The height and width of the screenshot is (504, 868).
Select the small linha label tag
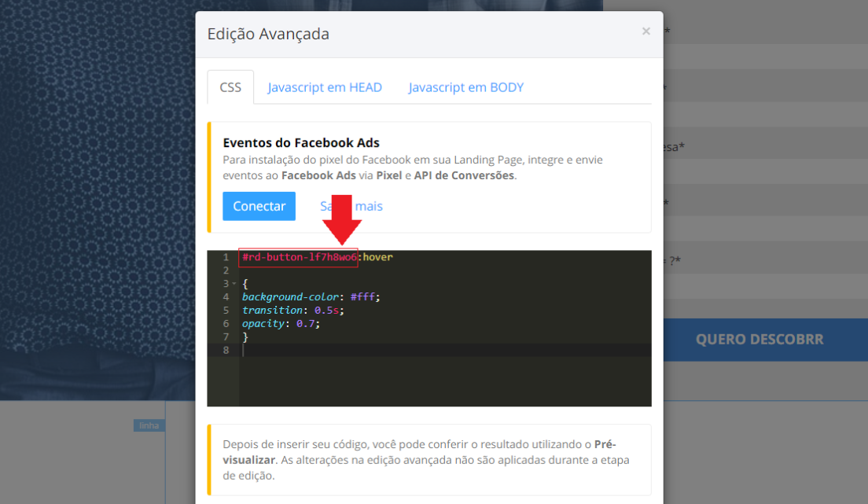(x=149, y=425)
